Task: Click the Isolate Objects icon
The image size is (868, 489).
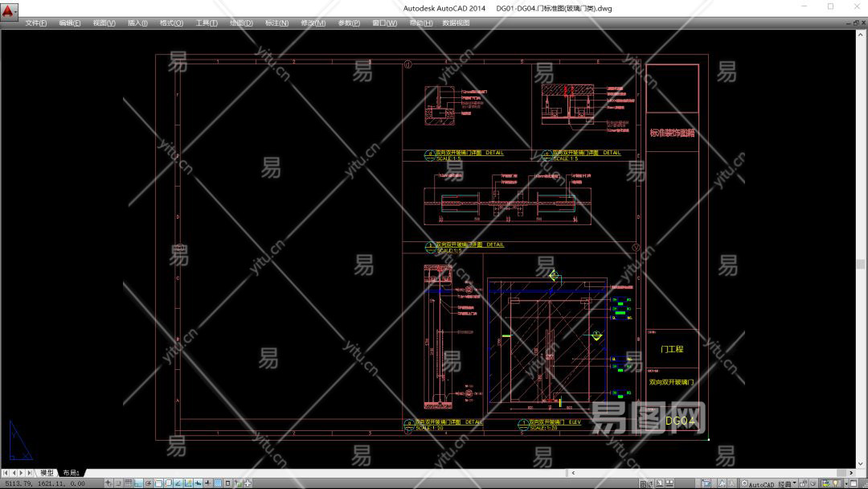Action: coord(835,483)
